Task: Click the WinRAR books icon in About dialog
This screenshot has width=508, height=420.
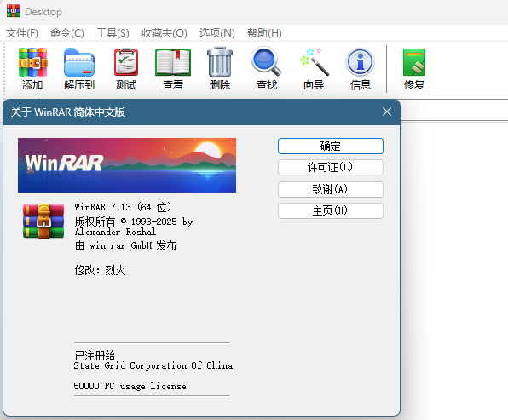Action: coord(43,222)
